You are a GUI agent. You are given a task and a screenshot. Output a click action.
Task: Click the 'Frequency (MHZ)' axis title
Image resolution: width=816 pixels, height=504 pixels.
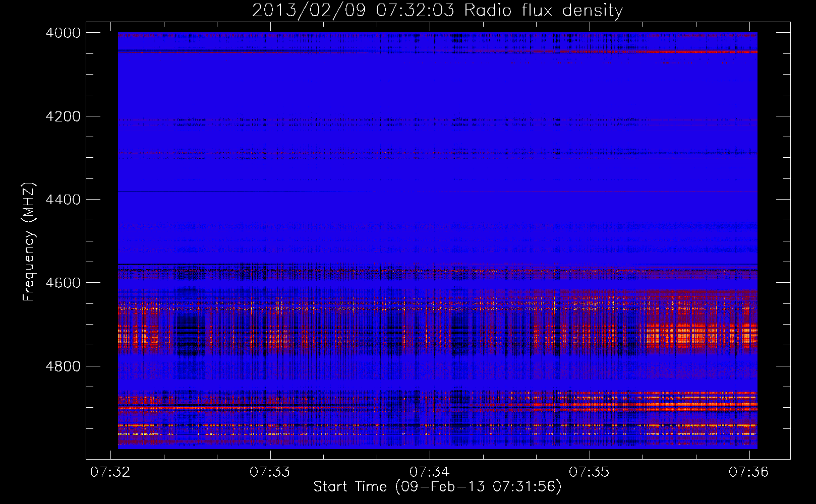coord(29,242)
